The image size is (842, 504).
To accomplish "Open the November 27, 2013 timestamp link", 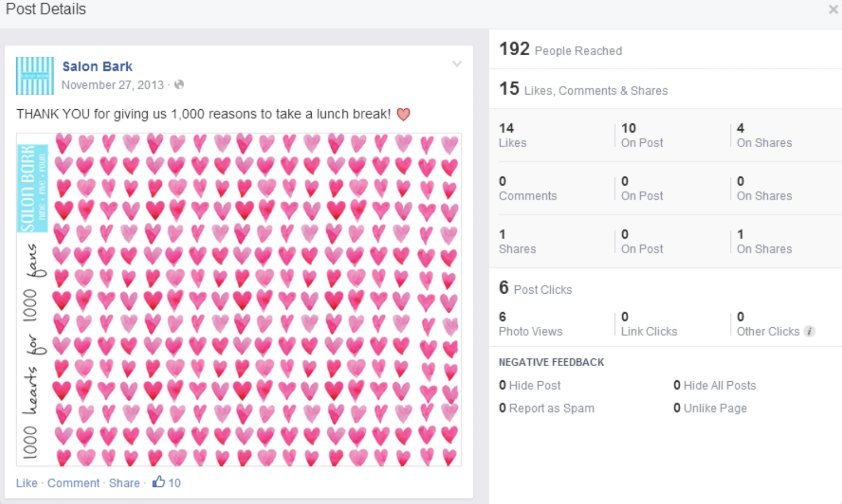I will coord(113,85).
